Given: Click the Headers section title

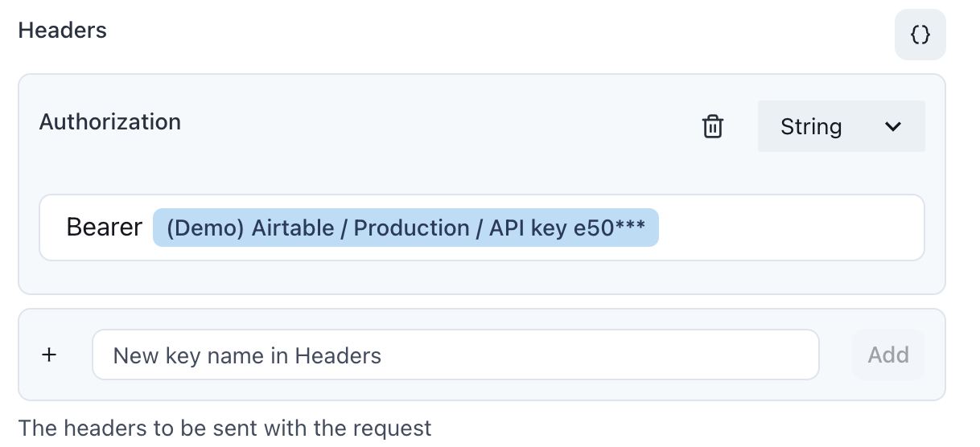Looking at the screenshot, I should [x=63, y=31].
